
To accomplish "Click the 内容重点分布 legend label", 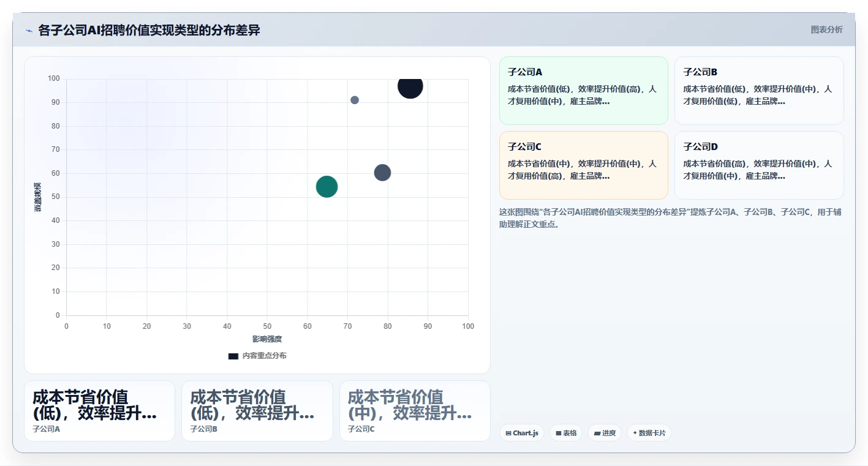I will point(264,356).
